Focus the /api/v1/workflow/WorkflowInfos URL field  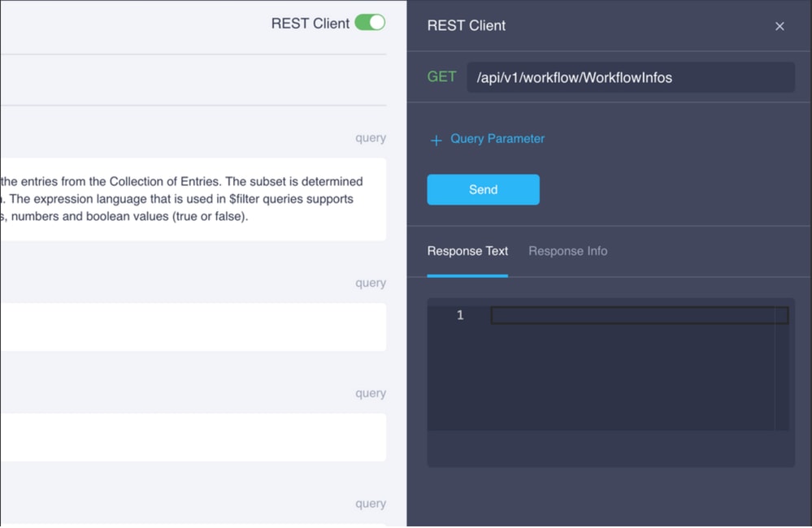pos(631,78)
